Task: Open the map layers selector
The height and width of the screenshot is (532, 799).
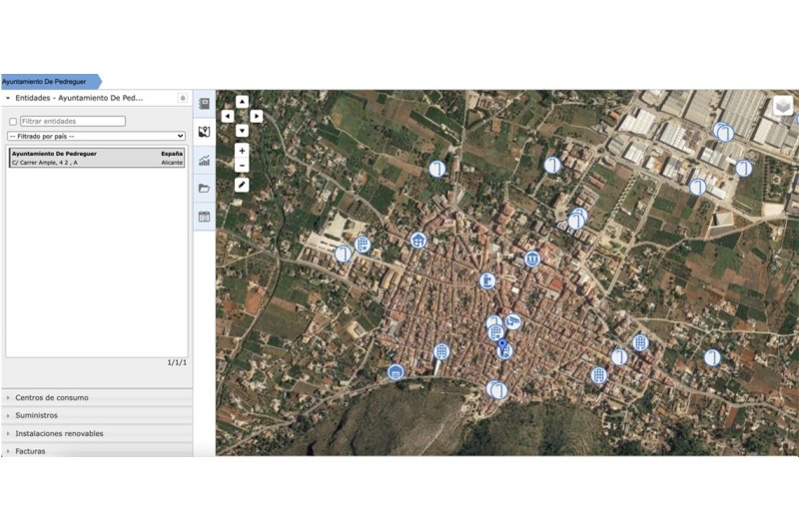Action: 783,106
